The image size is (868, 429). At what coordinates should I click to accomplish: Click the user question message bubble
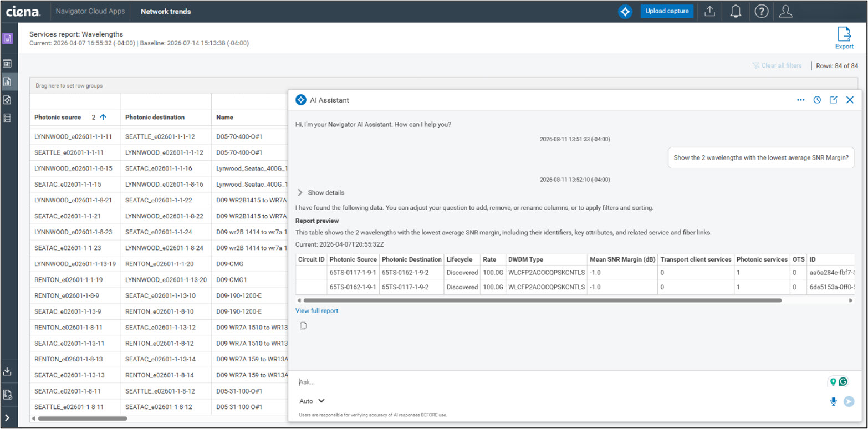[x=761, y=157]
